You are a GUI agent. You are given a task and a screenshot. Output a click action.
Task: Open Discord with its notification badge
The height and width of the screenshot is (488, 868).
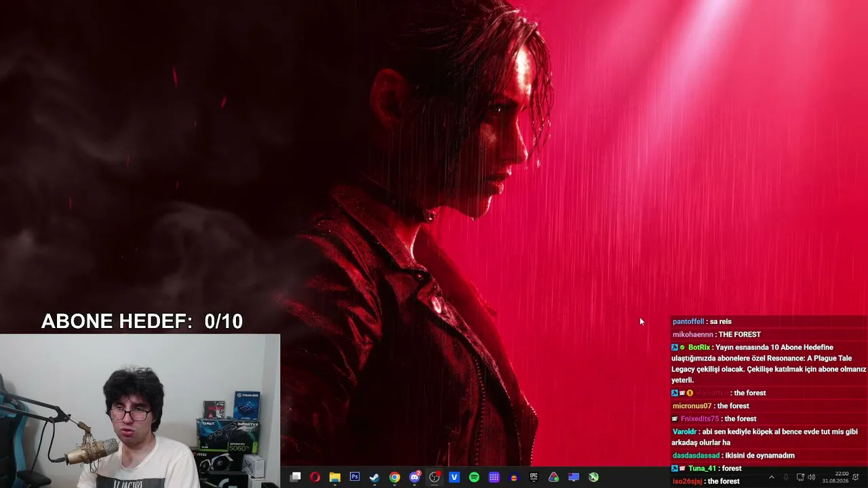tap(415, 476)
